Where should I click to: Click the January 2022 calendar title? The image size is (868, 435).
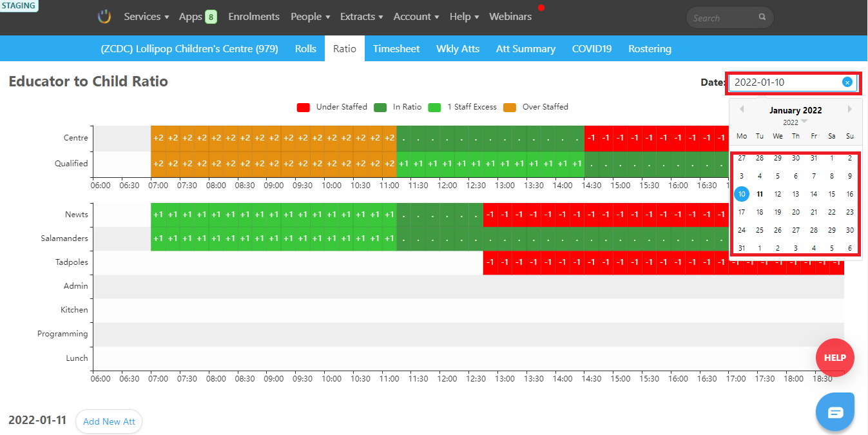[x=795, y=110]
